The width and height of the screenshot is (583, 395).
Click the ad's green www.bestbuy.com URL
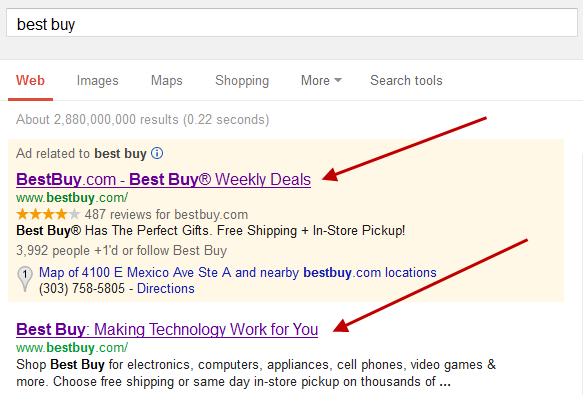[72, 198]
